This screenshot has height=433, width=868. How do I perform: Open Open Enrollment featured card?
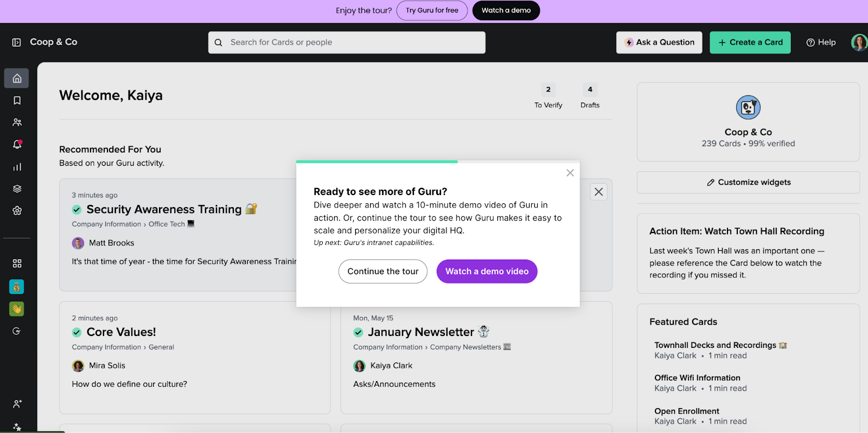pyautogui.click(x=686, y=411)
